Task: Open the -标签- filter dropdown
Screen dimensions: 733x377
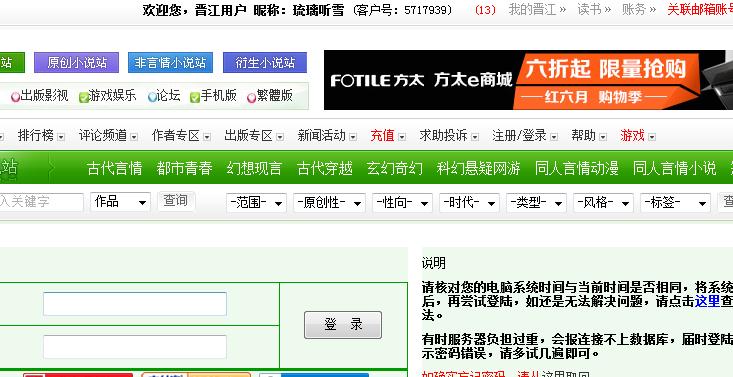Action: click(x=675, y=203)
